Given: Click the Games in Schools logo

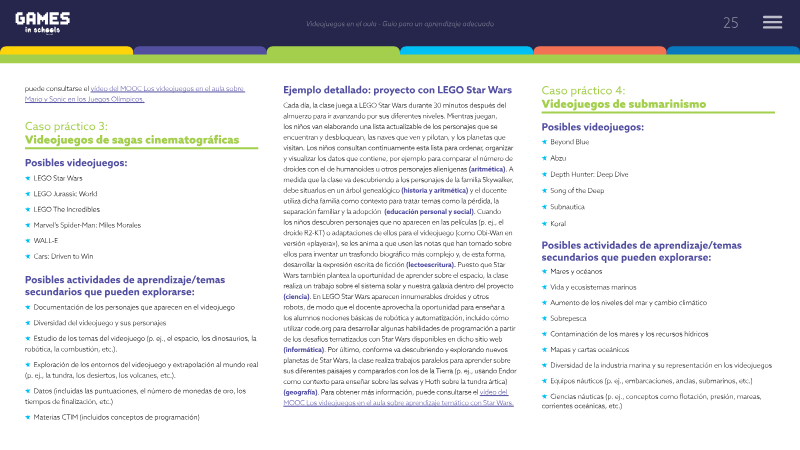Looking at the screenshot, I should (x=42, y=23).
